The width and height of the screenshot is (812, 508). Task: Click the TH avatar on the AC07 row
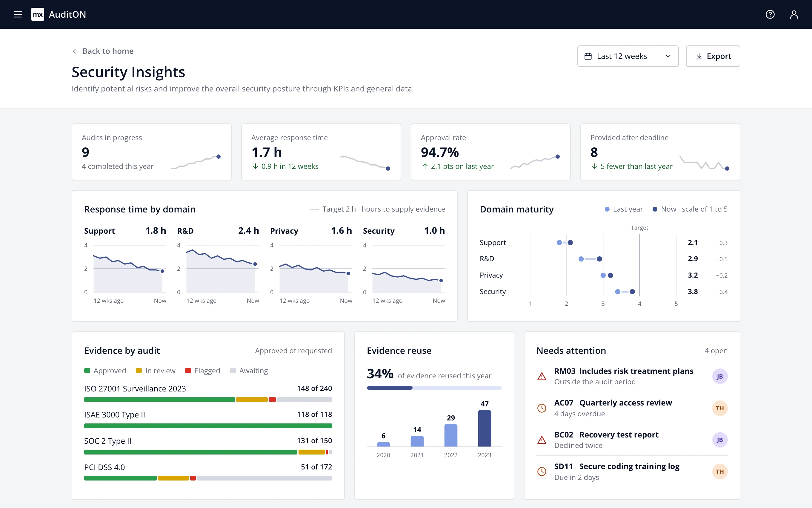[x=720, y=408]
